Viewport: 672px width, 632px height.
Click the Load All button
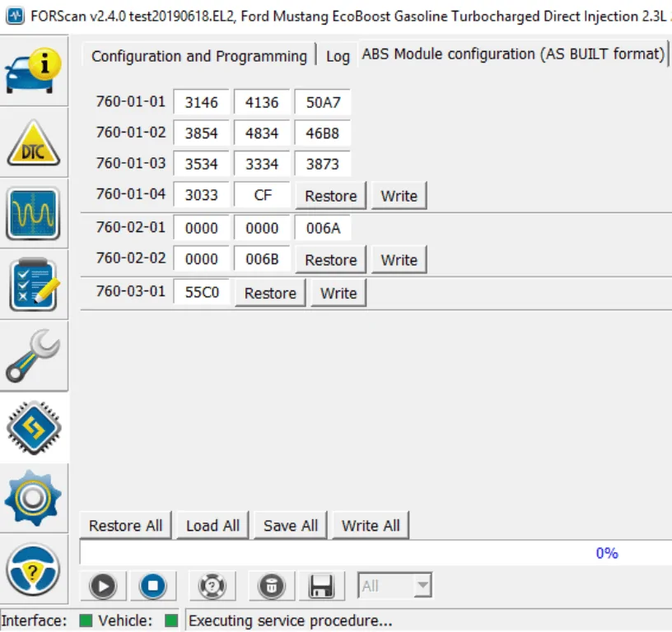[212, 525]
